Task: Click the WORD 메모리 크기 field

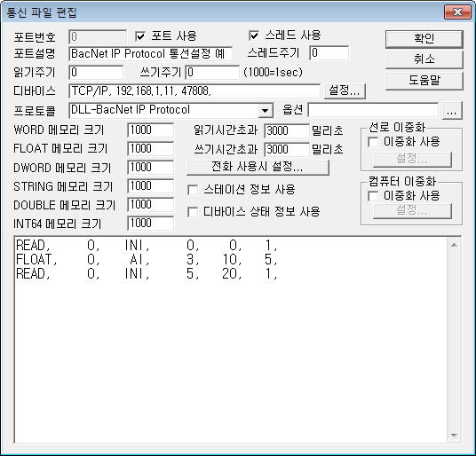Action: coord(151,130)
